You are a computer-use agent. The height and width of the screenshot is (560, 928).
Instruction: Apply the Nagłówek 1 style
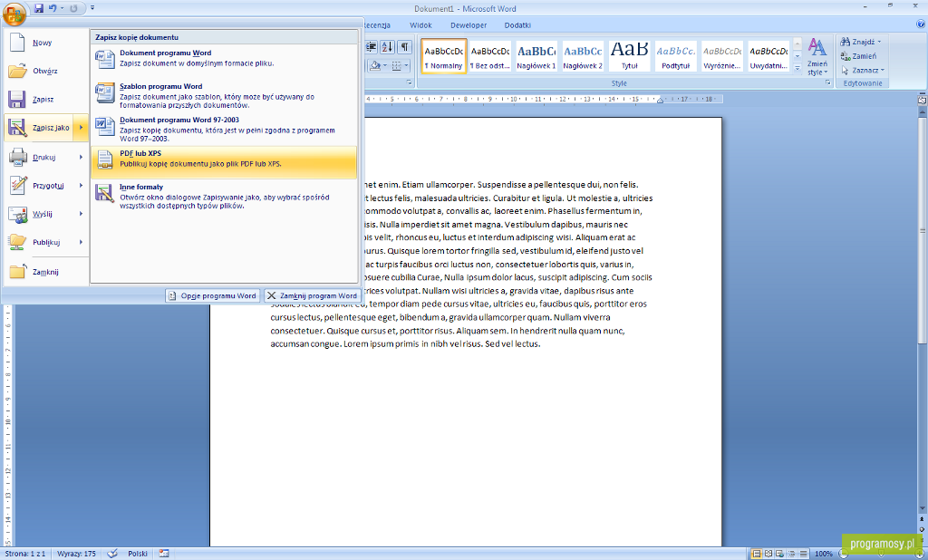click(536, 56)
